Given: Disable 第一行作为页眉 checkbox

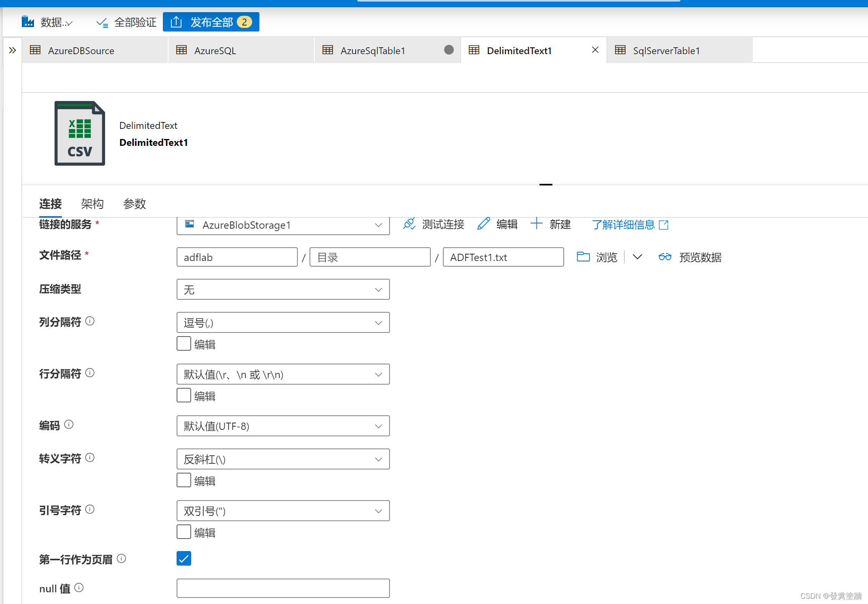Looking at the screenshot, I should (183, 558).
